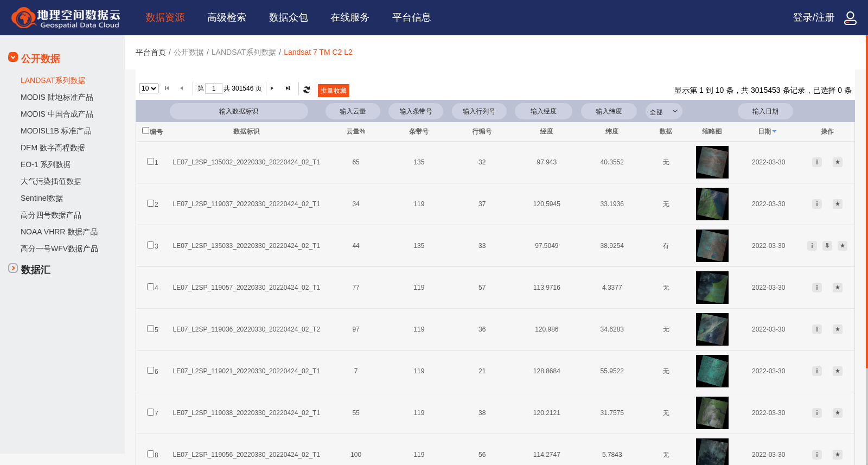Star row 7 LE07_L2SP_119038
The height and width of the screenshot is (465, 868).
click(838, 413)
